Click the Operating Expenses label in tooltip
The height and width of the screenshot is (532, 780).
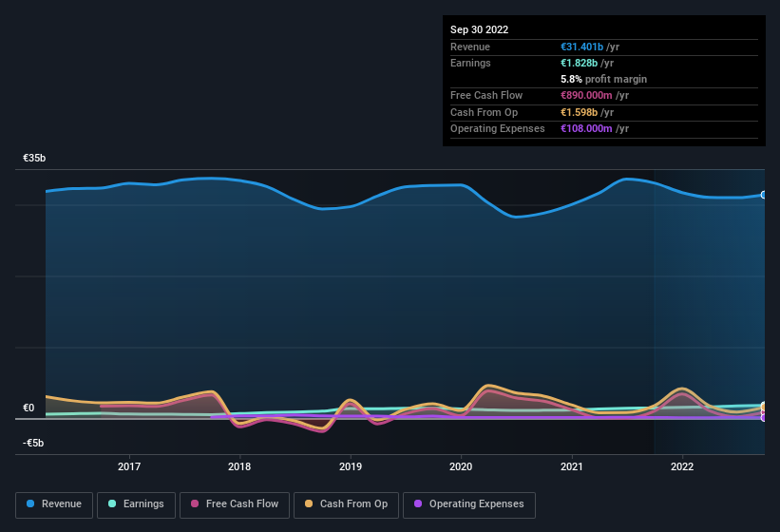pos(497,129)
